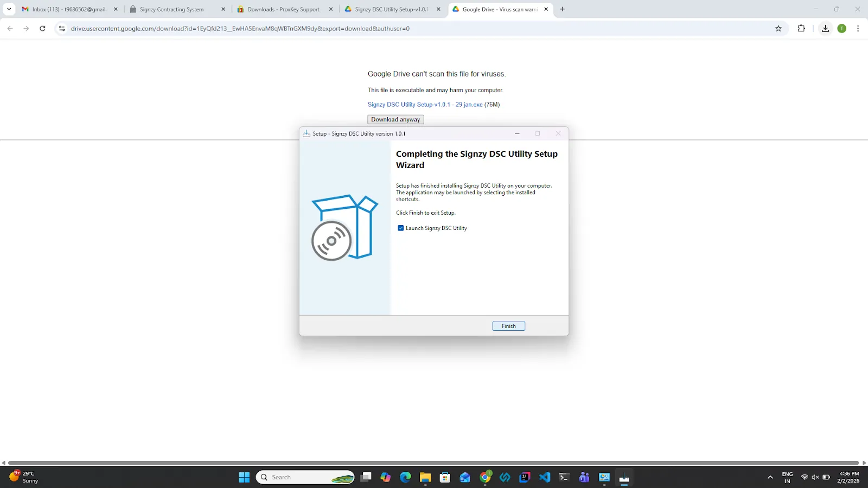Click the horizontal page scrollbar
The width and height of the screenshot is (868, 488).
[433, 463]
